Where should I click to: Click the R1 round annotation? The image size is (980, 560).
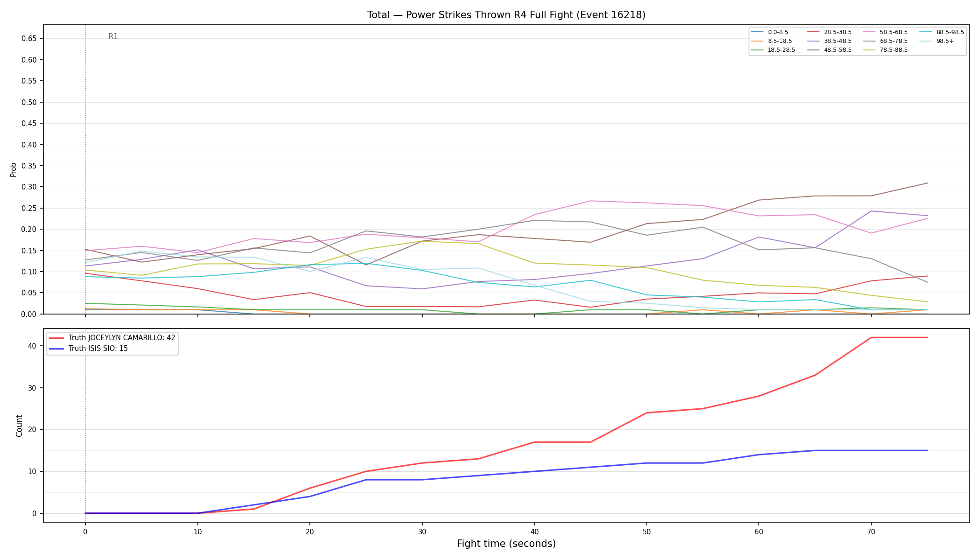(x=113, y=36)
